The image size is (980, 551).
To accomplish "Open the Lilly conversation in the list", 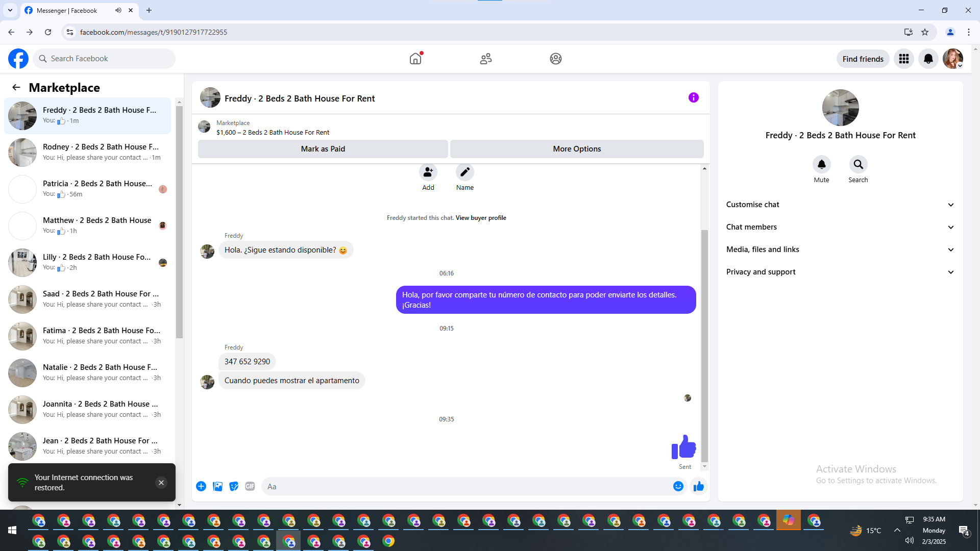I will (88, 263).
